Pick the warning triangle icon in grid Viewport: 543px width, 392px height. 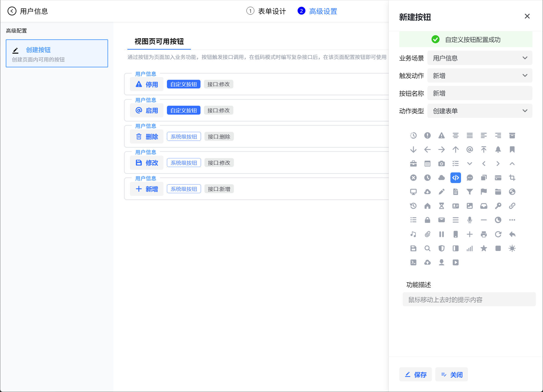click(442, 136)
